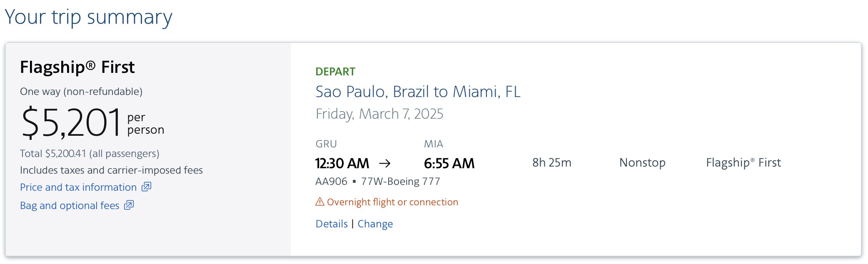The width and height of the screenshot is (868, 264).
Task: Show flight Details
Action: 332,224
